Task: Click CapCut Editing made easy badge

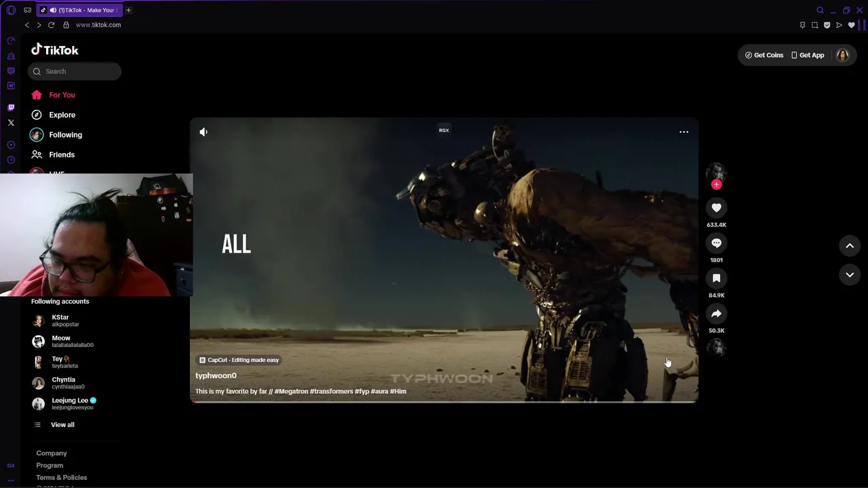Action: [239, 360]
